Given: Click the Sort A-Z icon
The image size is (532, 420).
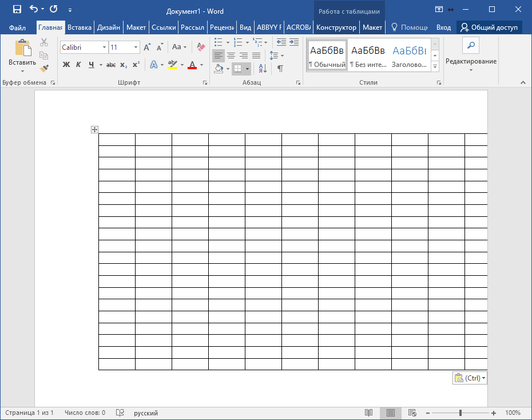Looking at the screenshot, I should tap(263, 68).
